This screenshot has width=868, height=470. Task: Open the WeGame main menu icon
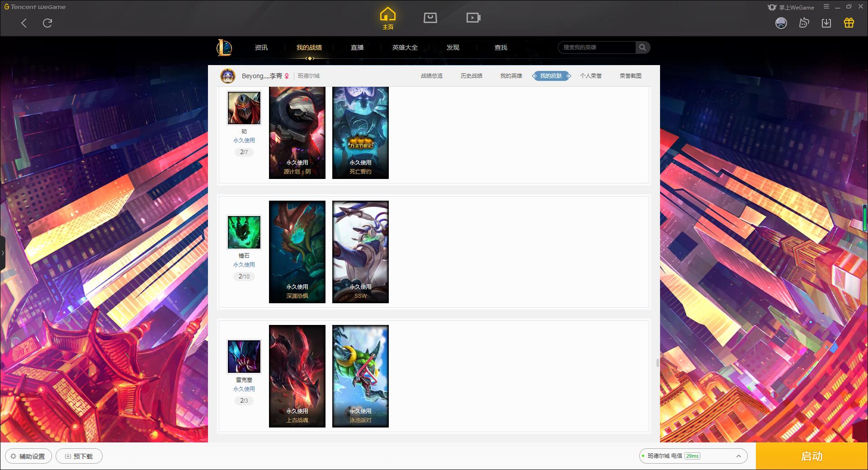point(826,7)
